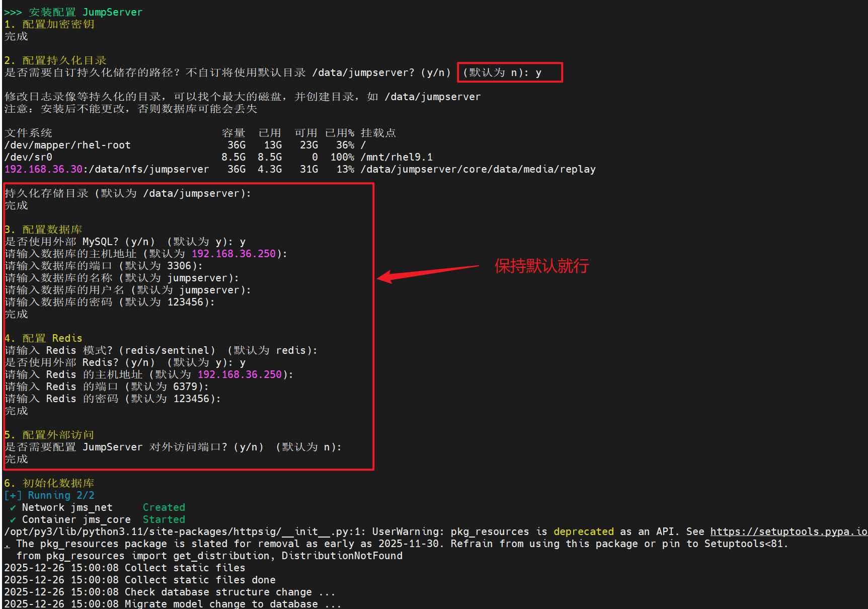The height and width of the screenshot is (609, 868).
Task: Click the deprecated warning word
Action: [584, 531]
